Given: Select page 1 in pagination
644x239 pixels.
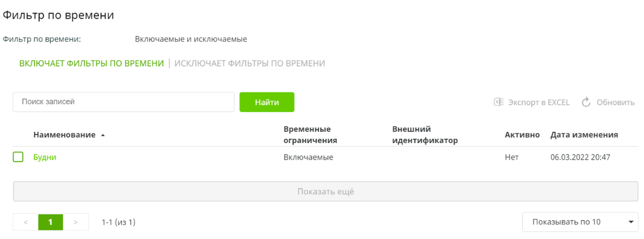Looking at the screenshot, I should click(50, 222).
